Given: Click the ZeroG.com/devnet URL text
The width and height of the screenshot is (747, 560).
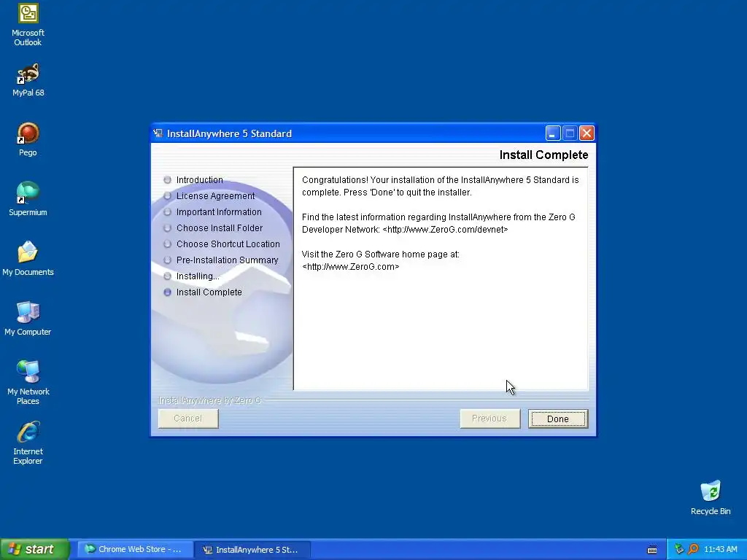Looking at the screenshot, I should (445, 230).
